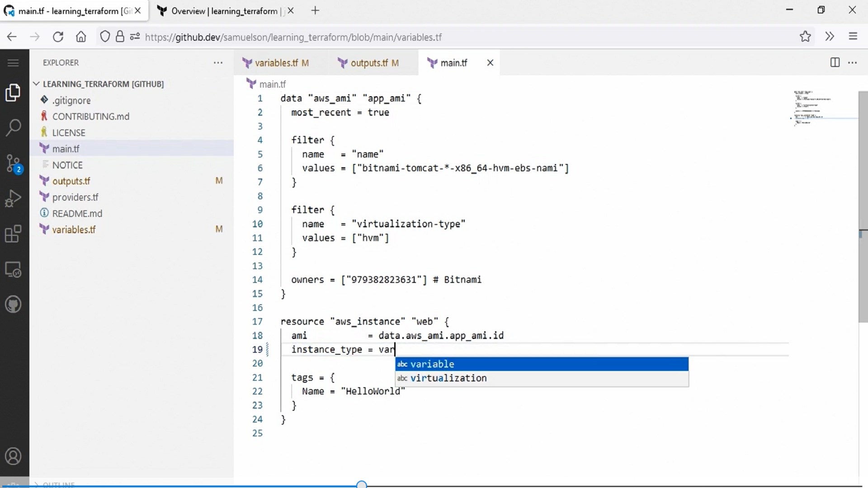Screen dimensions: 868x488
Task: Click the browser address bar URL
Action: [x=293, y=37]
